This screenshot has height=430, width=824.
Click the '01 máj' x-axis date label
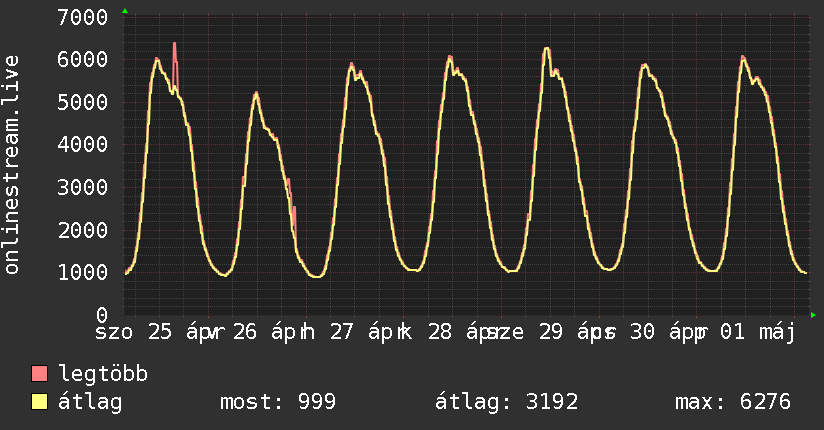point(757,332)
